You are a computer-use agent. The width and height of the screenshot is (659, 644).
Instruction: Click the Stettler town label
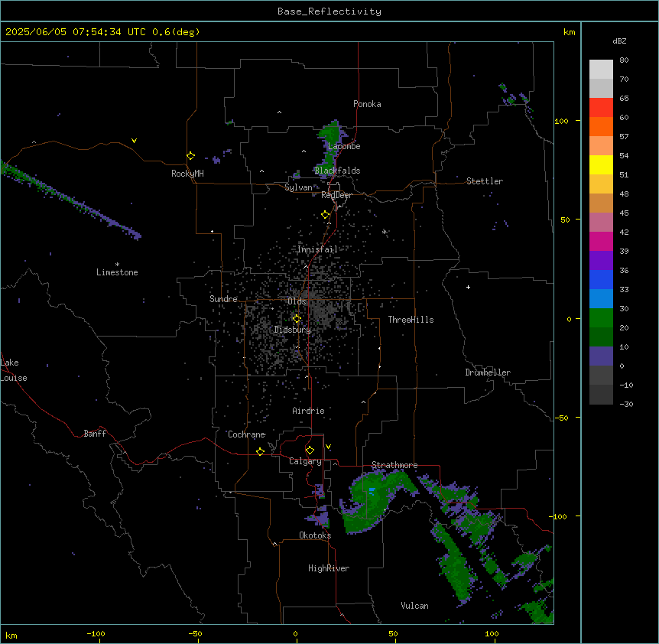[x=485, y=181]
